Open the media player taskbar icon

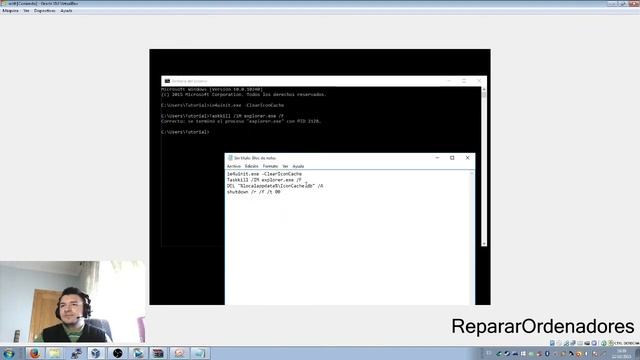[x=138, y=353]
